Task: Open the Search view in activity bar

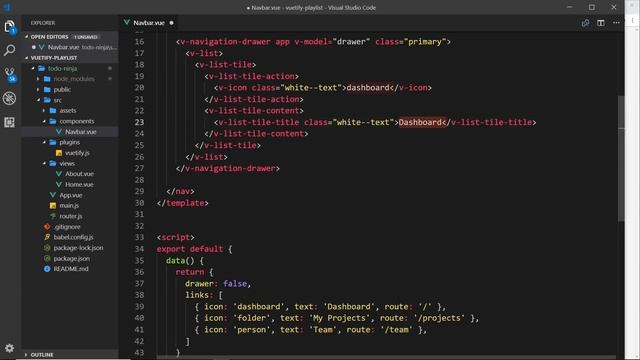Action: [9, 50]
